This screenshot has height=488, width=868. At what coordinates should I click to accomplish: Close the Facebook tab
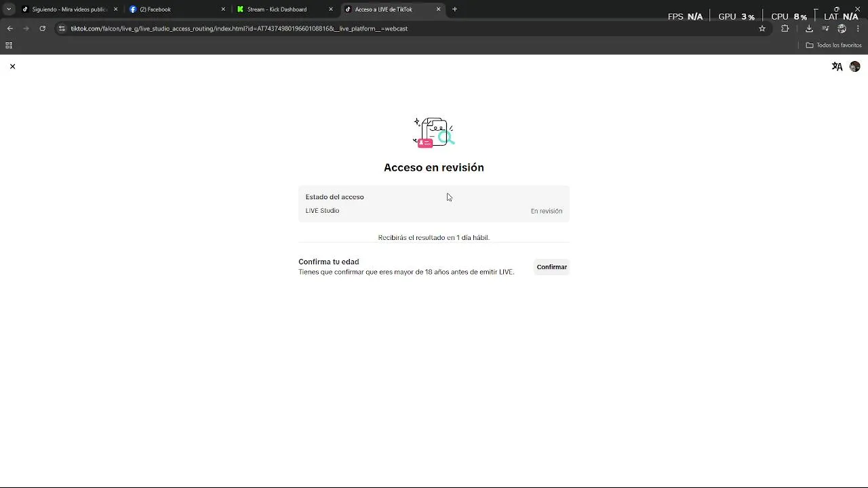coord(223,9)
